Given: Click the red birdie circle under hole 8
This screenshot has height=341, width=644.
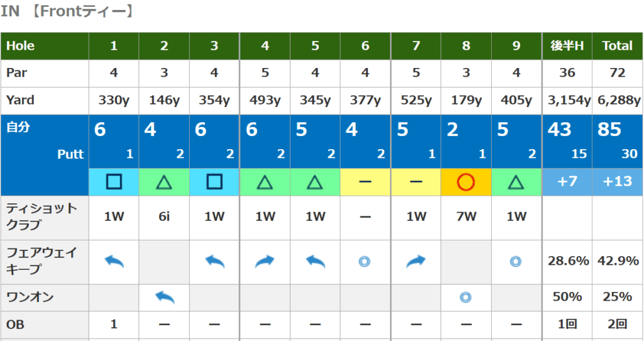Looking at the screenshot, I should coord(466,182).
